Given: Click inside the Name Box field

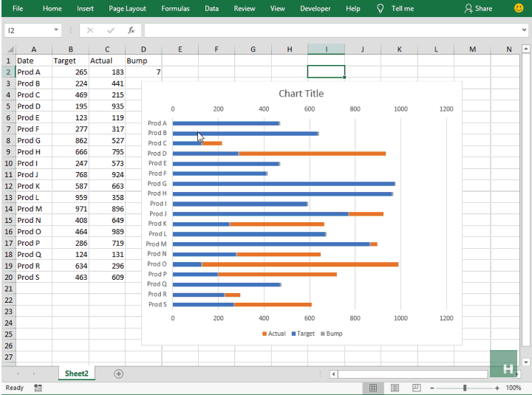Looking at the screenshot, I should click(29, 30).
